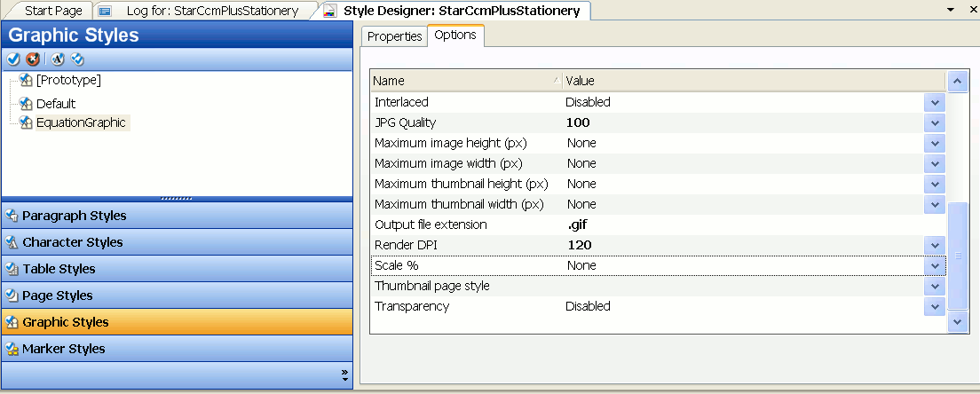Image resolution: width=980 pixels, height=394 pixels.
Task: Click the icon next to Table Styles
Action: point(12,269)
